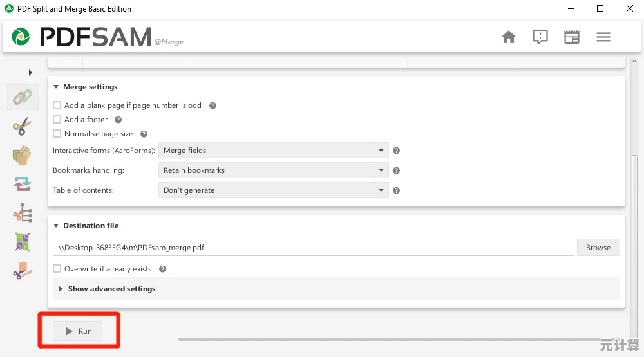Open Table of contents dropdown
Viewport: 644px width, 357px height.
(x=273, y=190)
